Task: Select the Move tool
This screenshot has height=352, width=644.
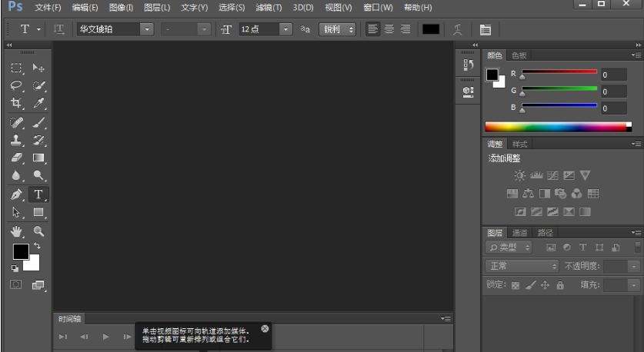Action: click(x=38, y=68)
